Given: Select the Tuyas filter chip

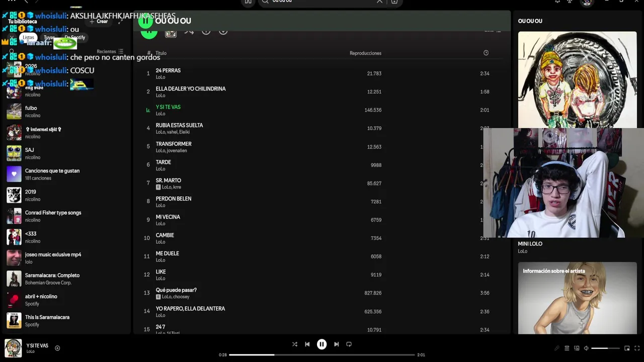Looking at the screenshot, I should click(x=49, y=38).
